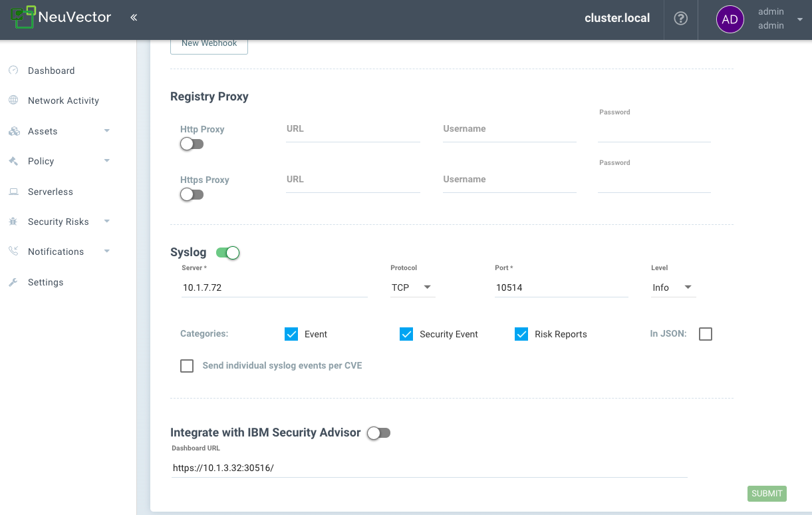Click the Network Activity globe icon

point(13,100)
